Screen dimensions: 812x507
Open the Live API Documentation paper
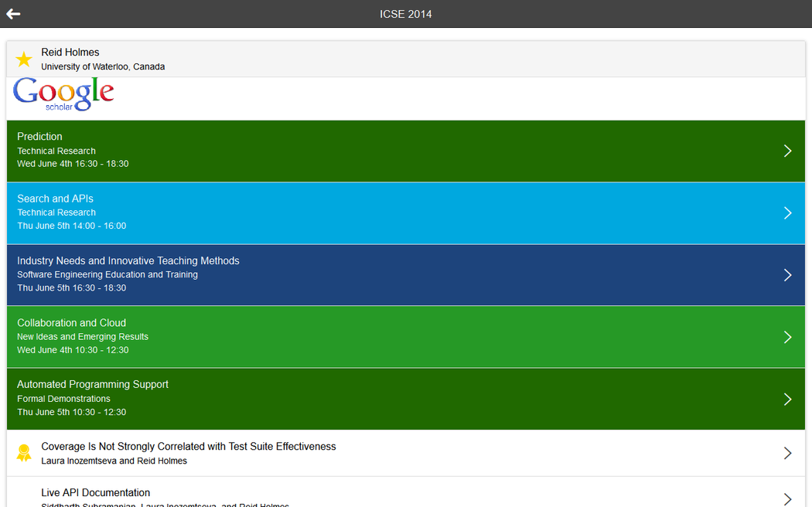96,493
